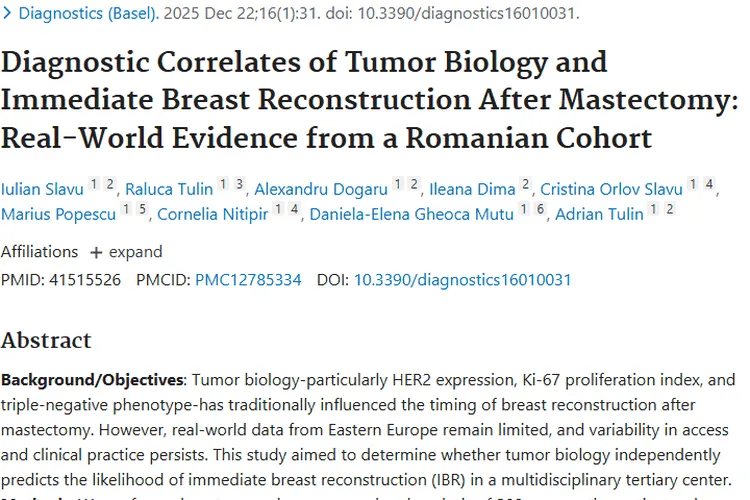This screenshot has height=500, width=750.
Task: Open author Raluca Tulin's link
Action: 169,189
